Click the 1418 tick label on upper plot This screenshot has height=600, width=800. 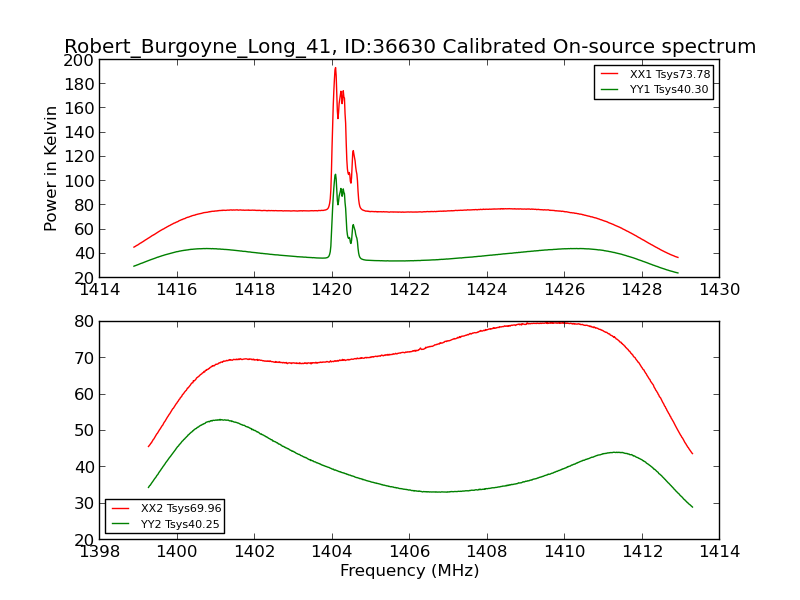click(x=254, y=290)
